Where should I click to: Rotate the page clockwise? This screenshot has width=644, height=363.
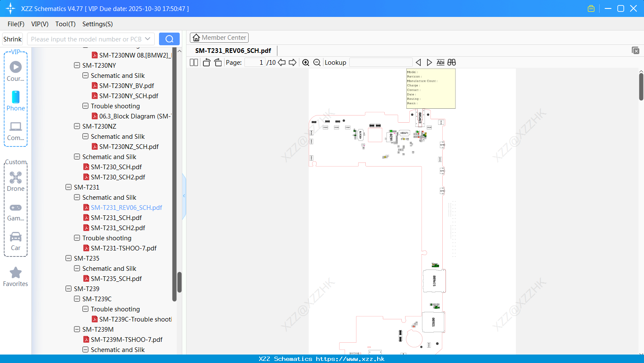tap(218, 62)
